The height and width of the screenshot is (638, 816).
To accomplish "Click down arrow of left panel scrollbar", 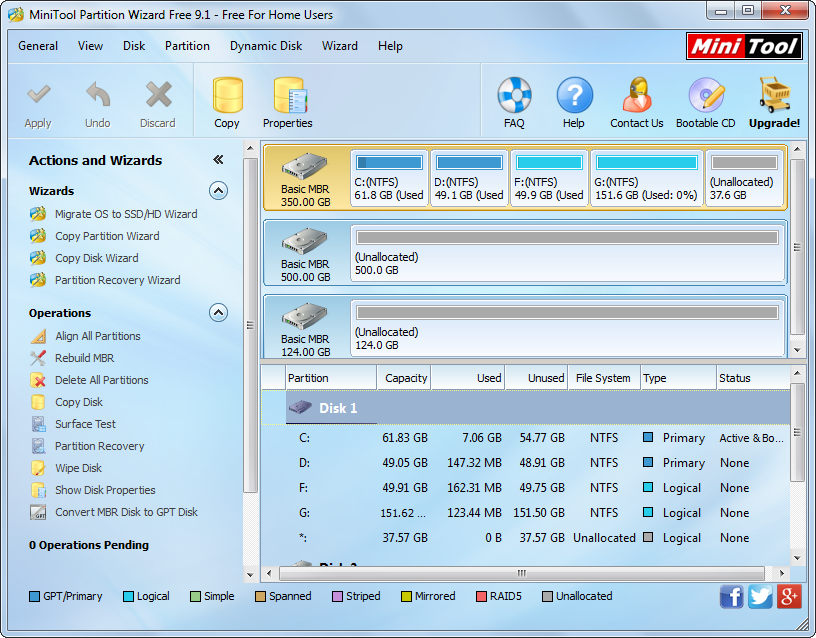I will point(250,575).
